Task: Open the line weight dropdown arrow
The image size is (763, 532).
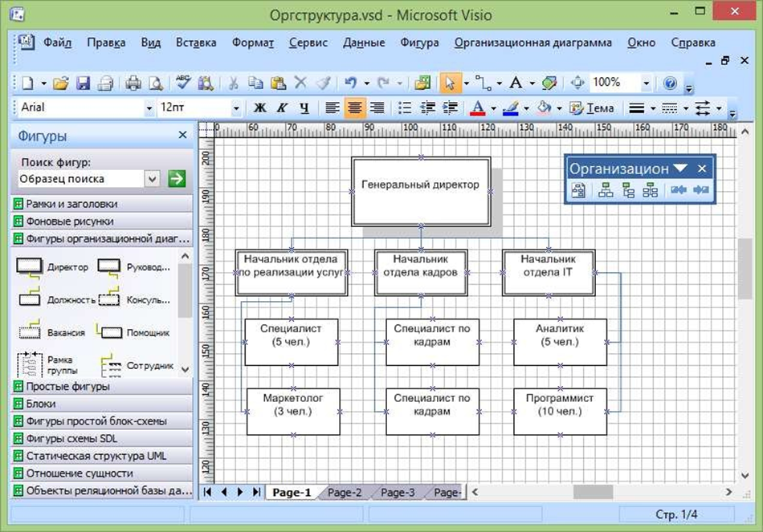Action: (653, 108)
